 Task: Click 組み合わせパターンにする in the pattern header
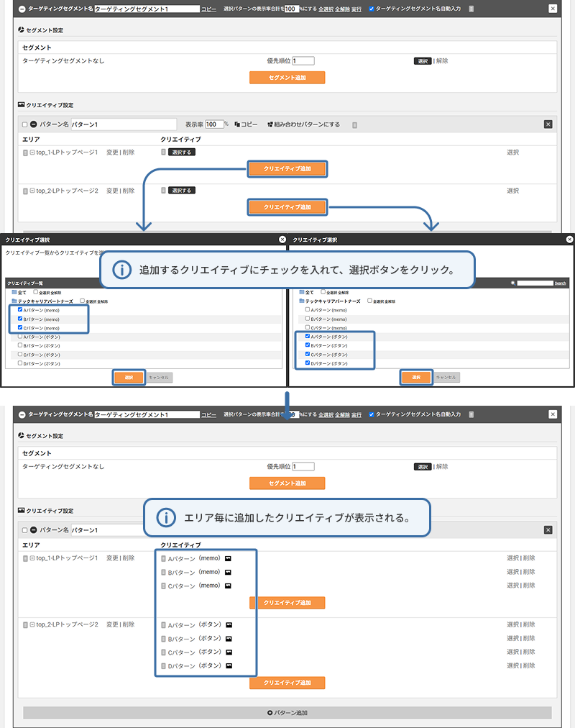pyautogui.click(x=304, y=124)
